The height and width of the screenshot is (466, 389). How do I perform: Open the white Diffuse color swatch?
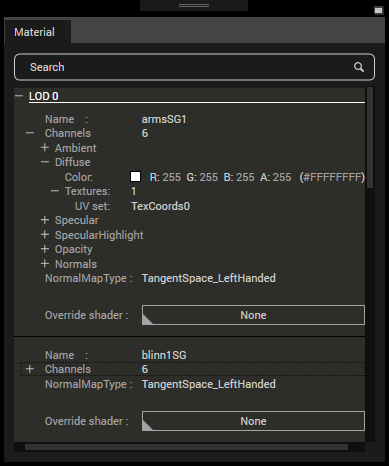(x=135, y=177)
